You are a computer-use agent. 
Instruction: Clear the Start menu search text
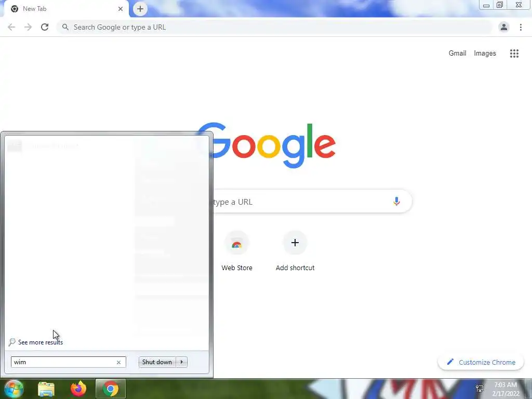(x=119, y=362)
